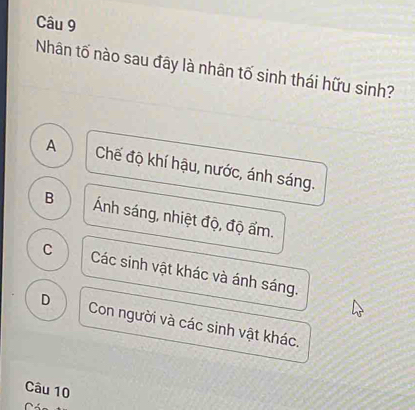Viewport: 415px width, 410px height.
Task: Select the answer box starting with 'Các sinh vật'
Action: pyautogui.click(x=195, y=273)
